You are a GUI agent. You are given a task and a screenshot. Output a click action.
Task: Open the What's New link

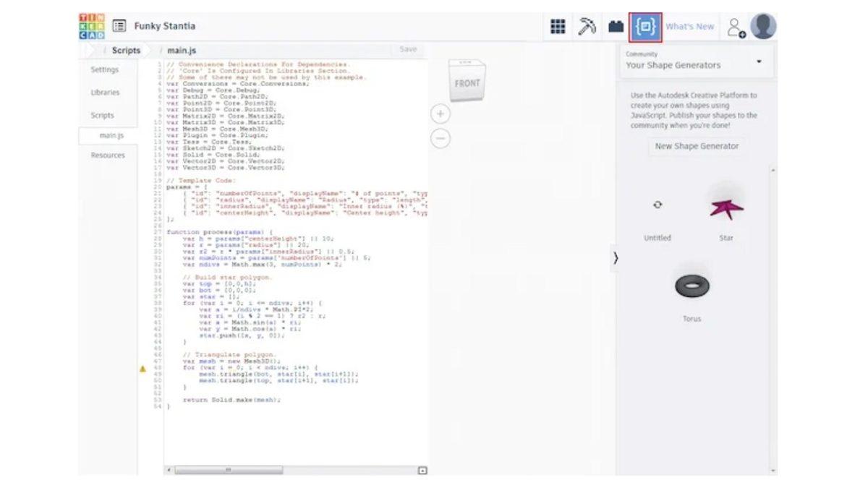pos(689,27)
